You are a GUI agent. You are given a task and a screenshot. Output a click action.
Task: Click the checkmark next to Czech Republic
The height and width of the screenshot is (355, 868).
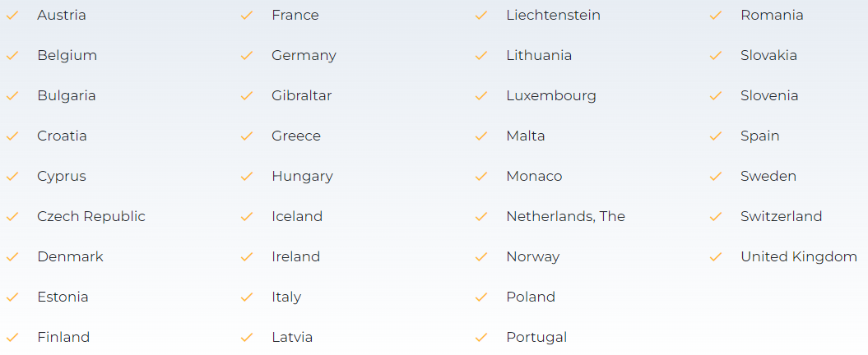pos(12,217)
